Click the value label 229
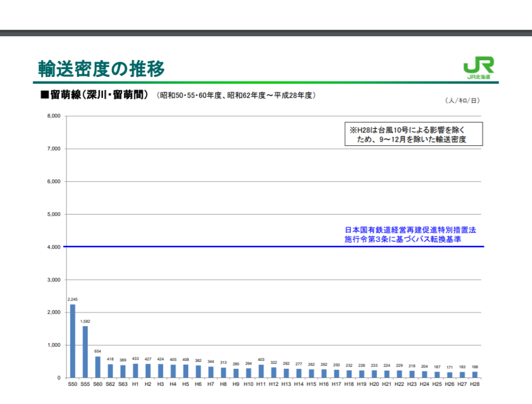The height and width of the screenshot is (404, 532). pos(400,366)
